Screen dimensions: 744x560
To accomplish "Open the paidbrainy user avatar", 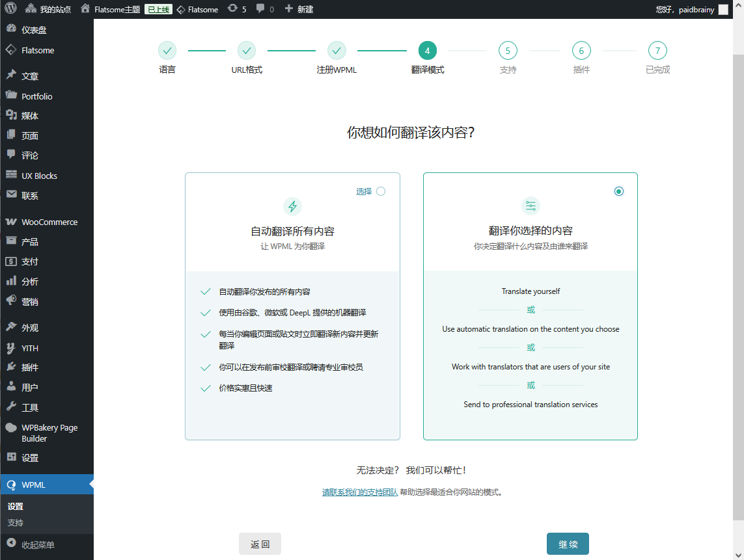I will (x=723, y=10).
